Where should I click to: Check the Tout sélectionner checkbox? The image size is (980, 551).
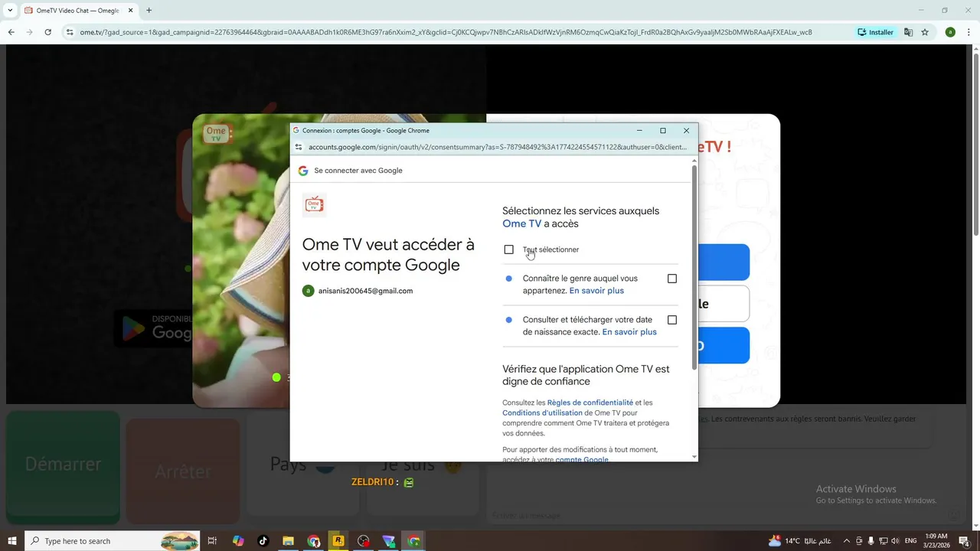[x=508, y=249]
